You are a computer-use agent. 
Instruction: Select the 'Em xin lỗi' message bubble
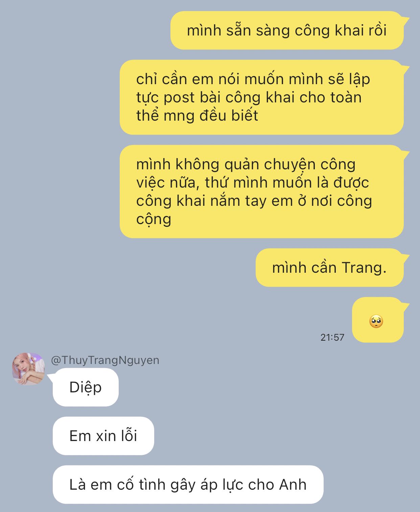click(x=103, y=436)
